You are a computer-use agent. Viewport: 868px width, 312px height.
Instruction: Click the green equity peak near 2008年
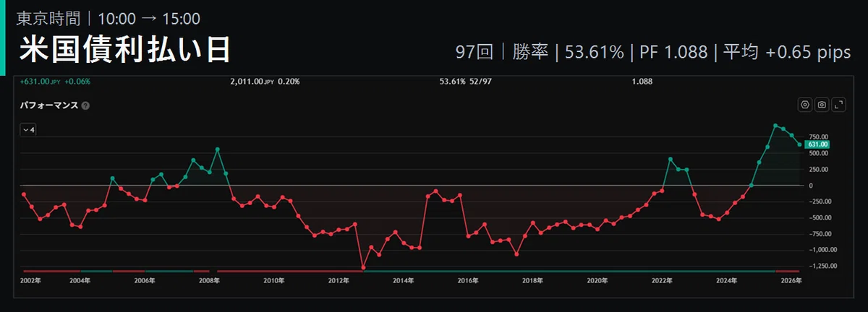[218, 149]
